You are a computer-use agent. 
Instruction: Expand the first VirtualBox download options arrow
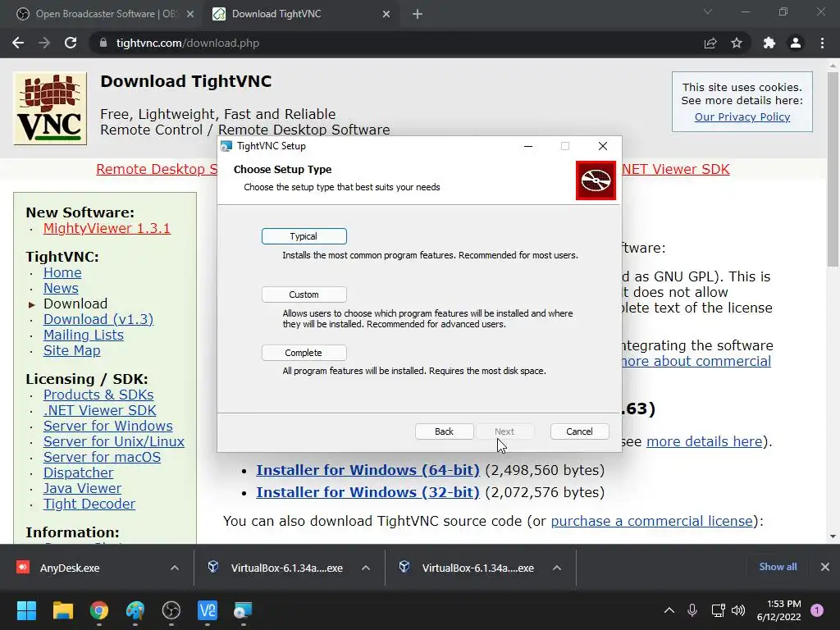[365, 568]
